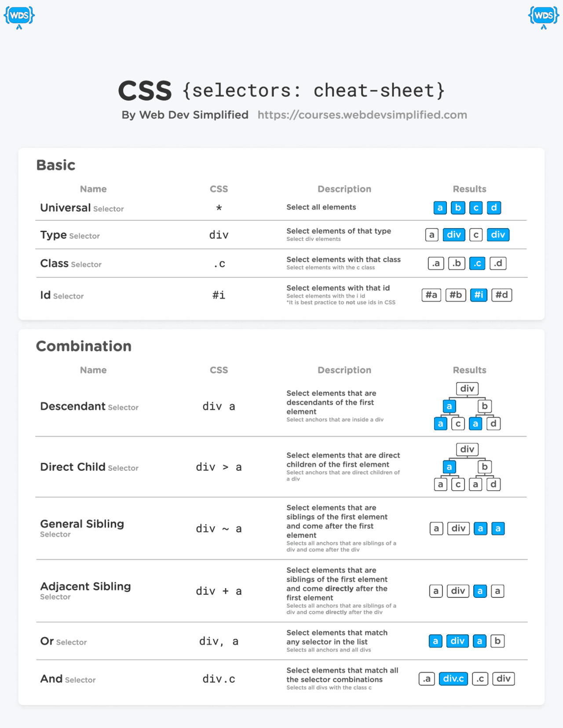This screenshot has width=563, height=728.
Task: Click the WDS logo in the top-left corner
Action: pos(19,17)
